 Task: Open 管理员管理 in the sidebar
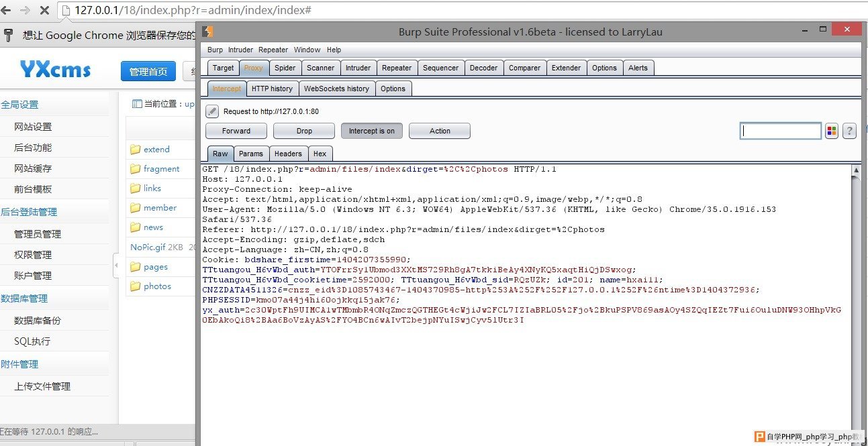point(38,234)
